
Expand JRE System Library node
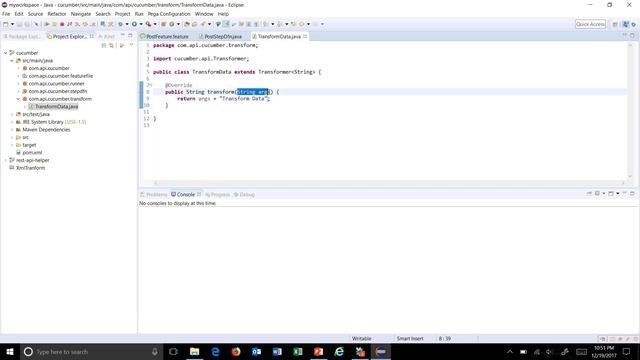(12, 122)
